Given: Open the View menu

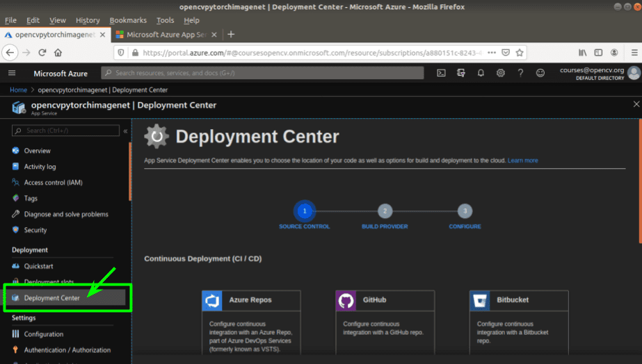Looking at the screenshot, I should coord(57,20).
